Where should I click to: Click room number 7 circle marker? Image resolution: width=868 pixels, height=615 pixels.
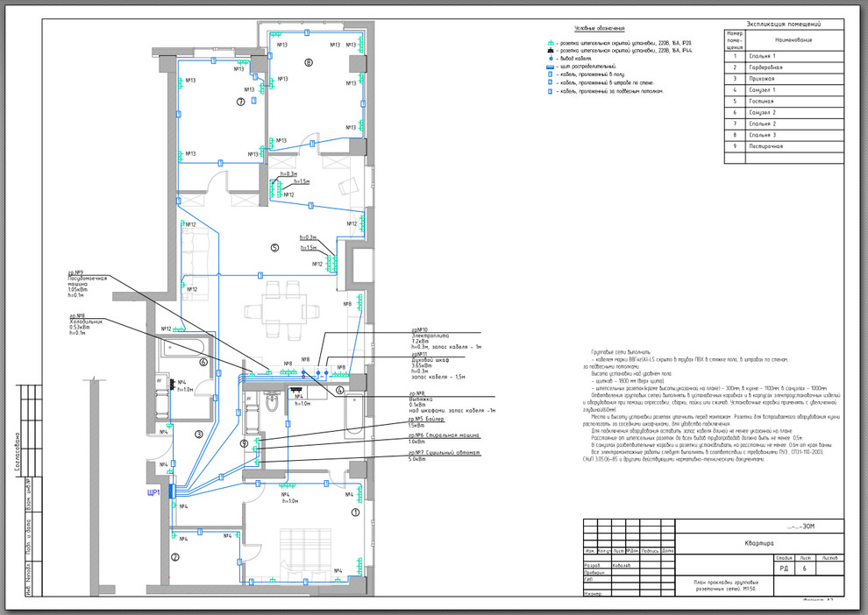click(239, 102)
